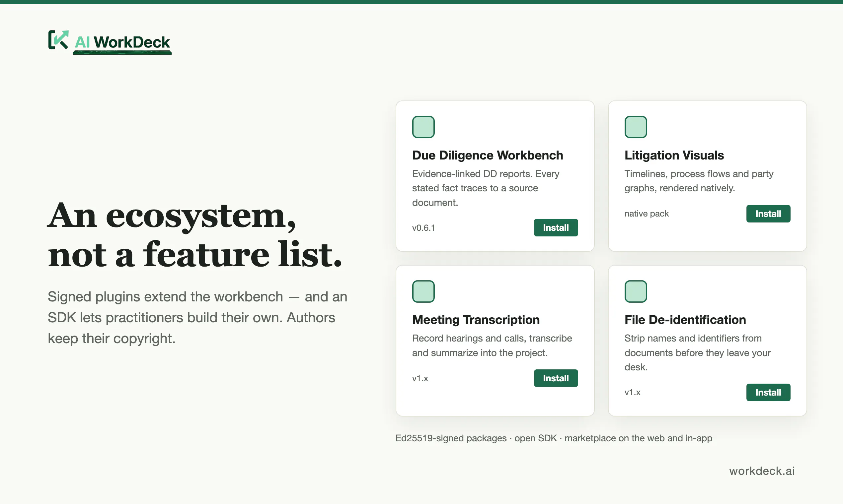Install the Litigation Visuals pack

click(x=768, y=214)
